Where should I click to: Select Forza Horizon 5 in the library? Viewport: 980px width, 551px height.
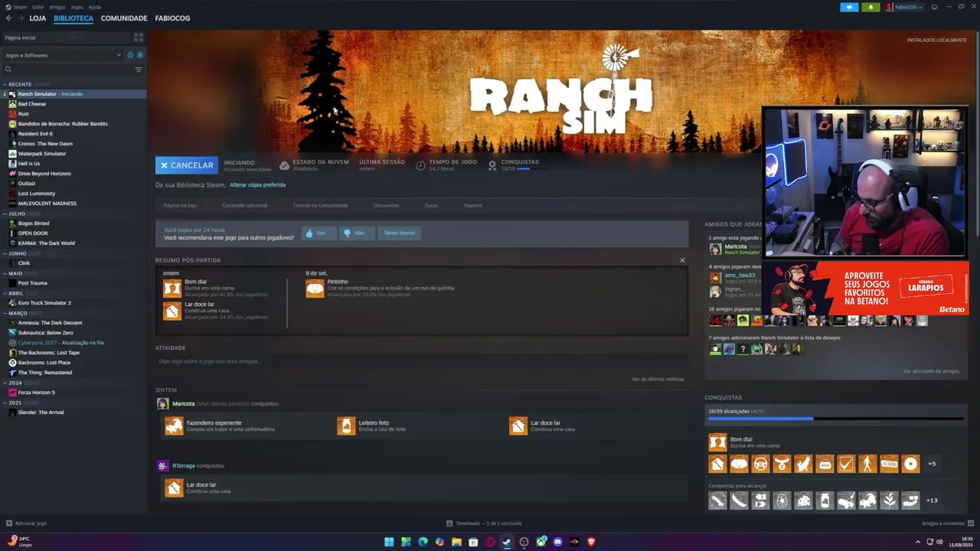point(37,393)
